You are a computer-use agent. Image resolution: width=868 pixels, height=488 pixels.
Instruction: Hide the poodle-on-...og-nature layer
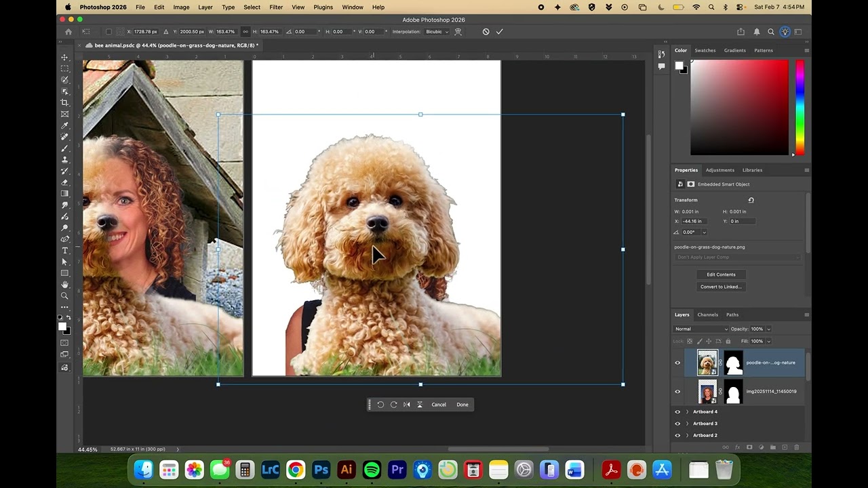(677, 363)
